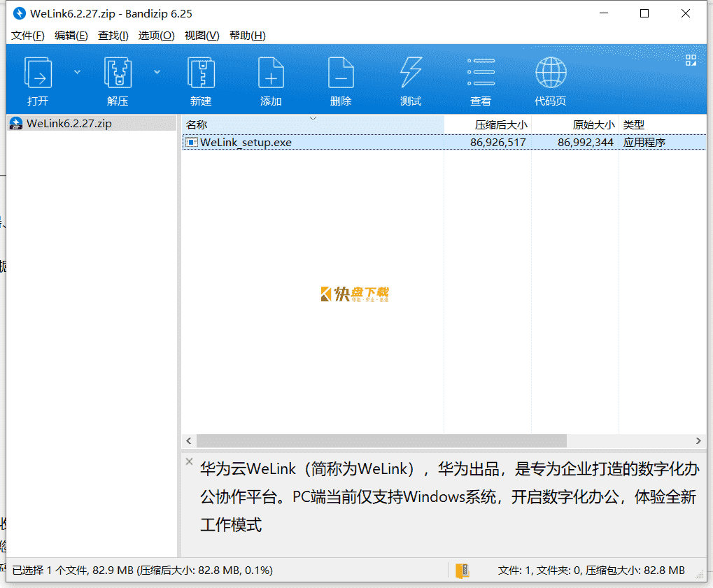Click the View (查看) list icon

481,73
